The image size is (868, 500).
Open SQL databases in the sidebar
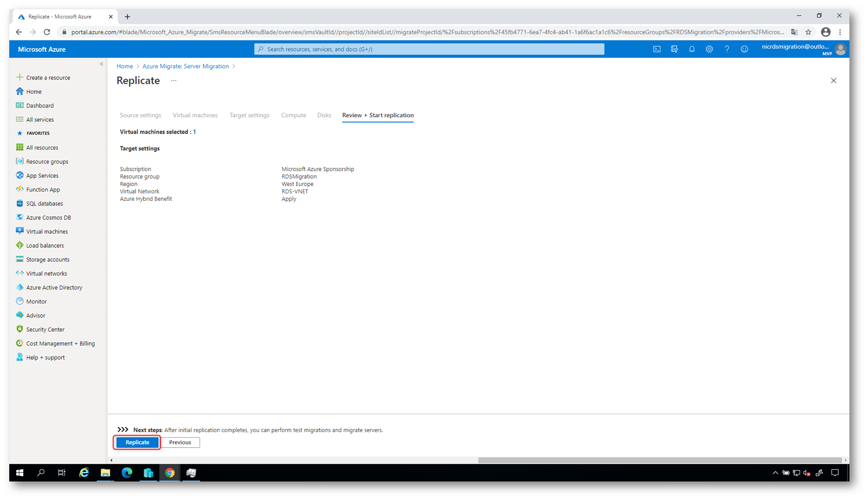point(44,203)
